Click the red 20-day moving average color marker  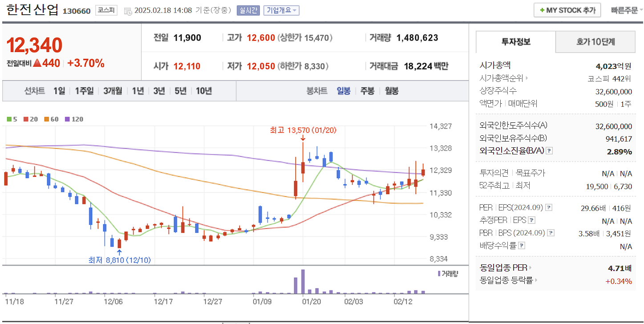click(26, 119)
